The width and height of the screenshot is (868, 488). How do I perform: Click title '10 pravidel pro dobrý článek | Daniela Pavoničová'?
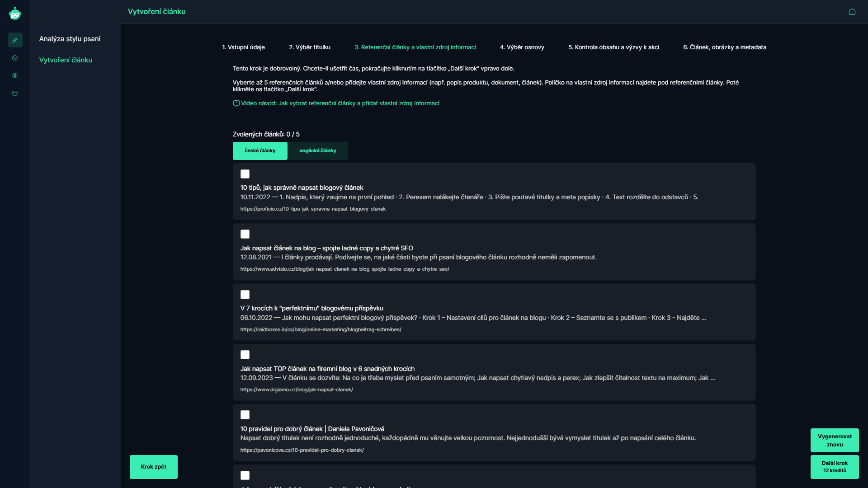click(x=312, y=429)
